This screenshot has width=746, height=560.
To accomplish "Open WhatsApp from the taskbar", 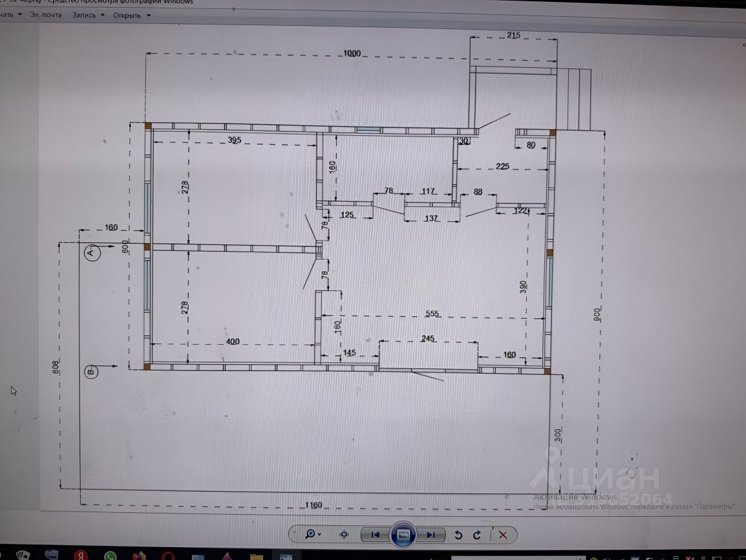I will click(x=111, y=555).
